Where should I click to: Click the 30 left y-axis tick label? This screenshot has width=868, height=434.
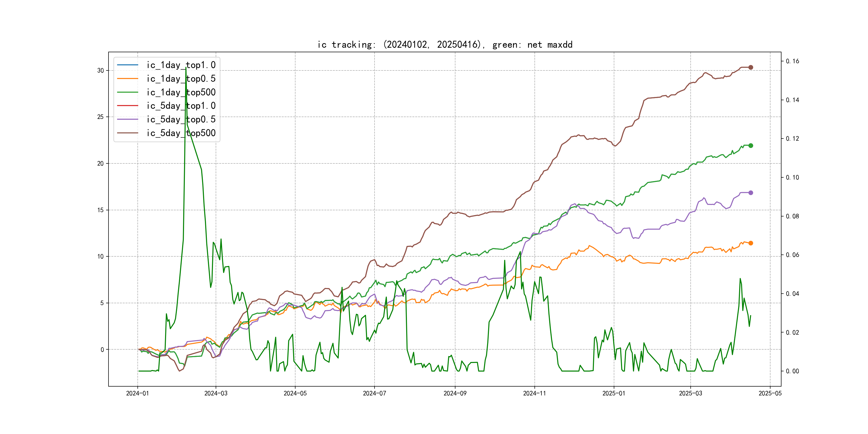click(100, 70)
